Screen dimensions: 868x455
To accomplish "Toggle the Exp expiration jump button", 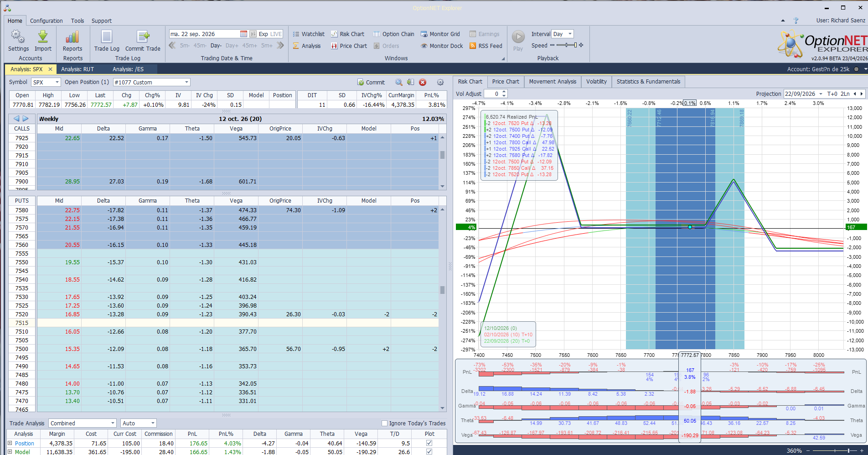I will tap(263, 34).
